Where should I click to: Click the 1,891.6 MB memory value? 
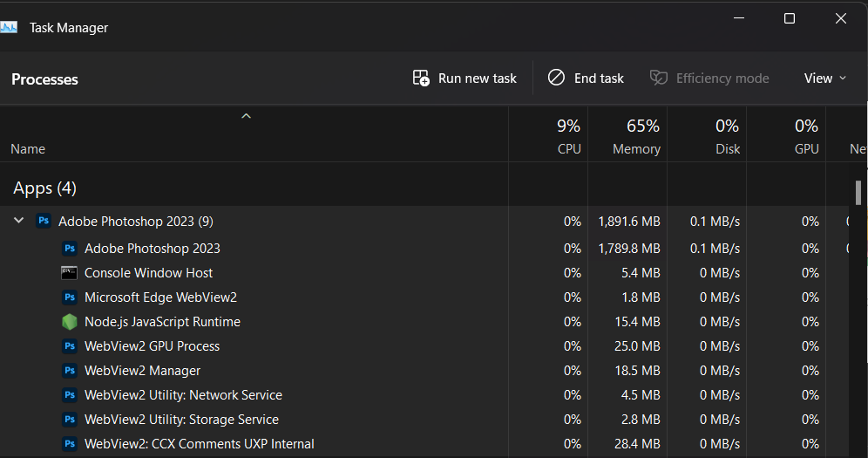coord(629,222)
